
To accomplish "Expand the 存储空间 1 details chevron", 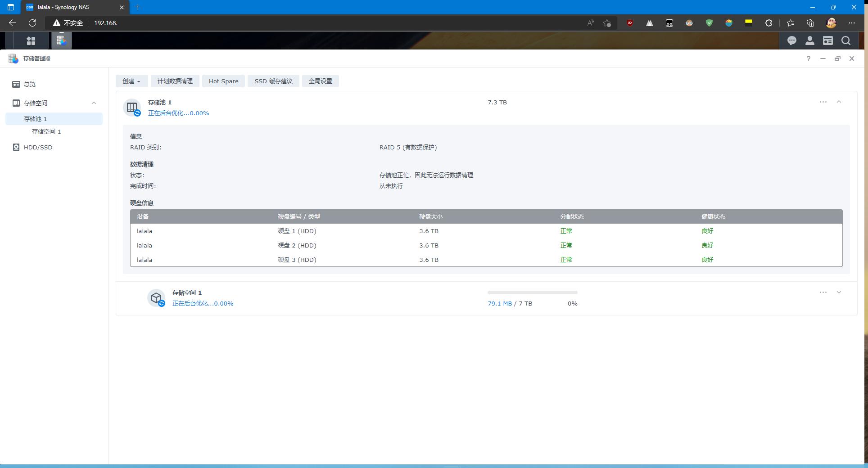I will pyautogui.click(x=839, y=292).
